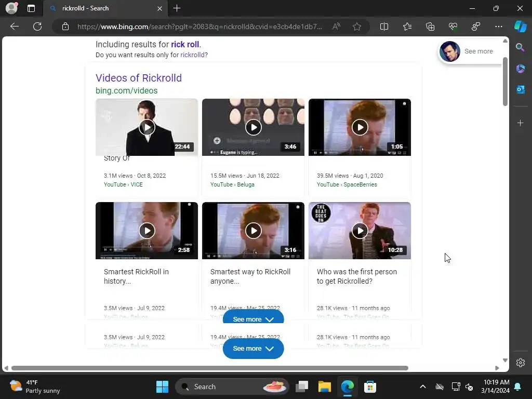Reload the page with refresh icon
The width and height of the screenshot is (532, 399).
37,26
